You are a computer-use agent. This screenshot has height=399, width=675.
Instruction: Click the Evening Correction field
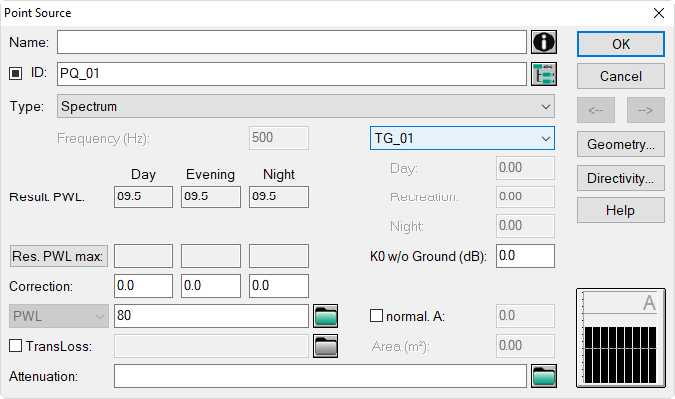point(211,286)
